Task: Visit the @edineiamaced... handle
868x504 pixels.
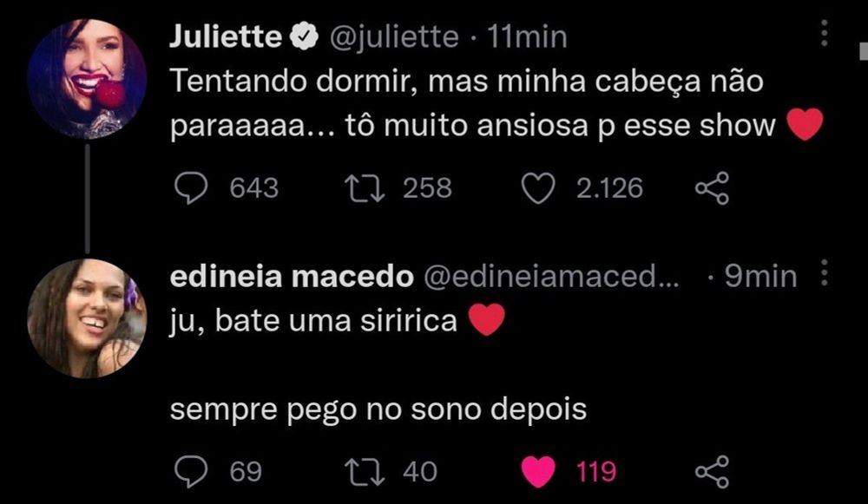Action: tap(551, 277)
